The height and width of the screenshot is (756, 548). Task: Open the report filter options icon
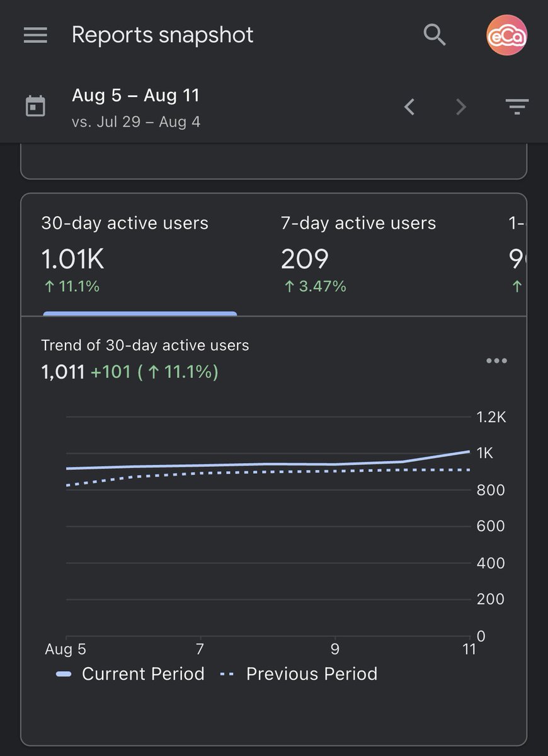pyautogui.click(x=517, y=106)
